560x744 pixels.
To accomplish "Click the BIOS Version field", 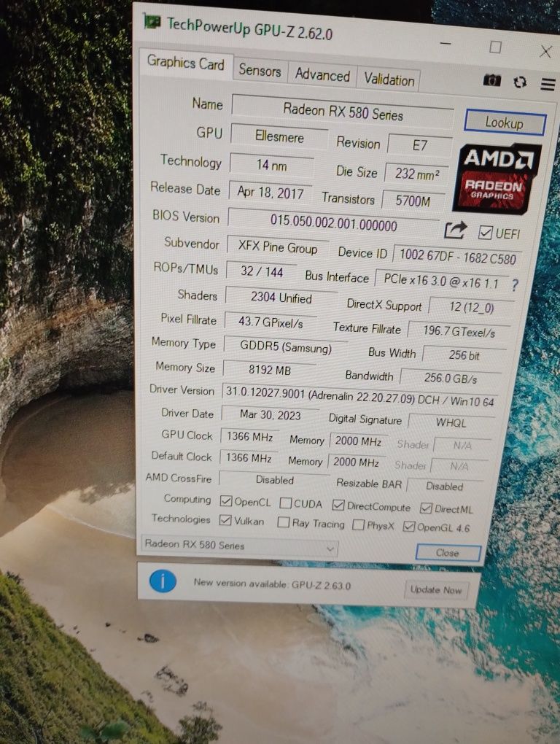I will [x=334, y=222].
